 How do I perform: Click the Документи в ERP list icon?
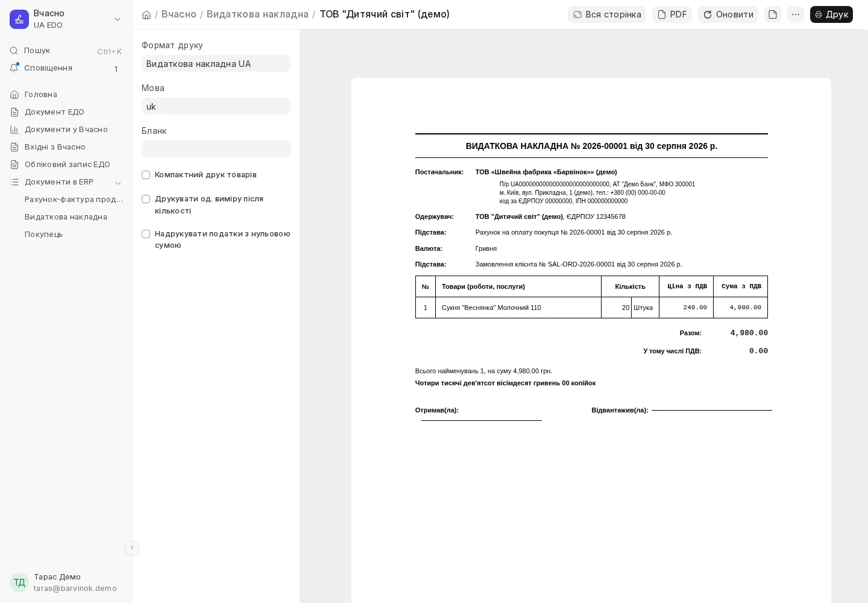[x=14, y=182]
